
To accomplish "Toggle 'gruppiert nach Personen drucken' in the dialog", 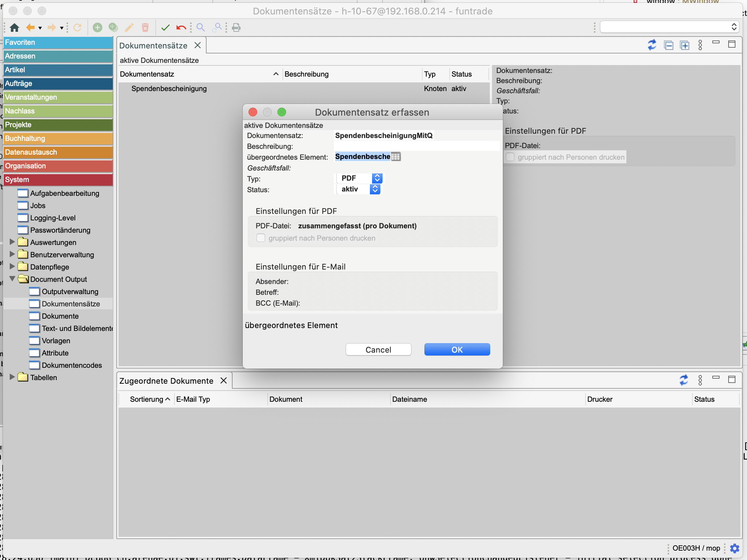I will click(260, 238).
